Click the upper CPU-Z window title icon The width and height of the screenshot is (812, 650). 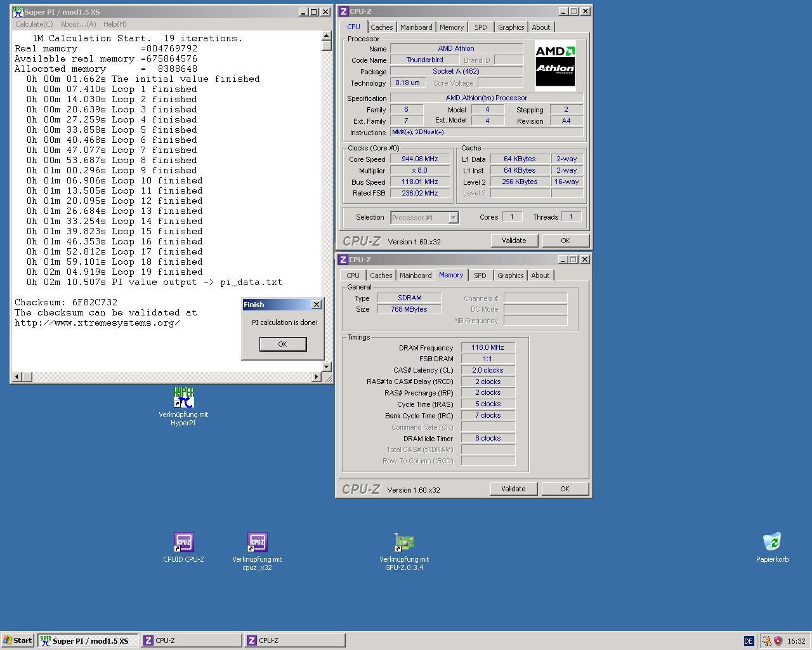[x=343, y=11]
